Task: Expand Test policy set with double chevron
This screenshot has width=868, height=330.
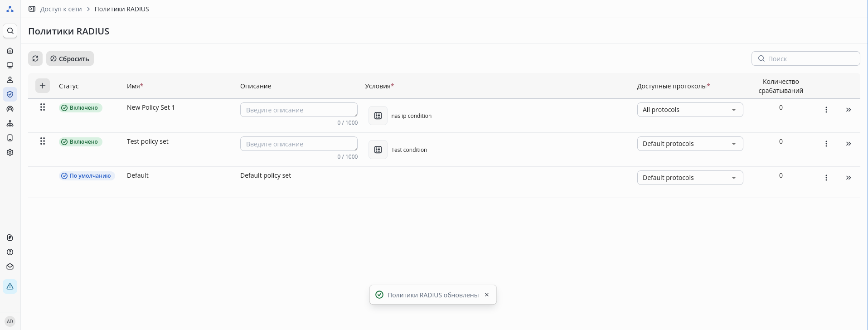Action: (848, 144)
